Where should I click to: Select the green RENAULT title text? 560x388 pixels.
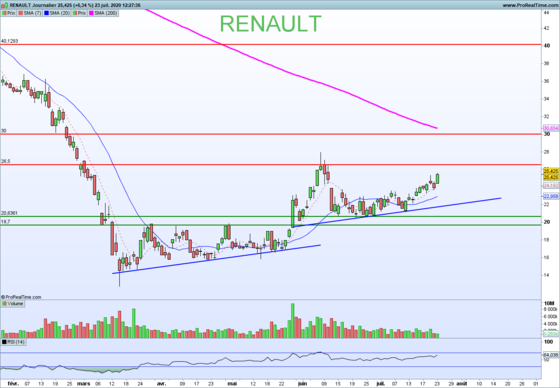point(270,24)
